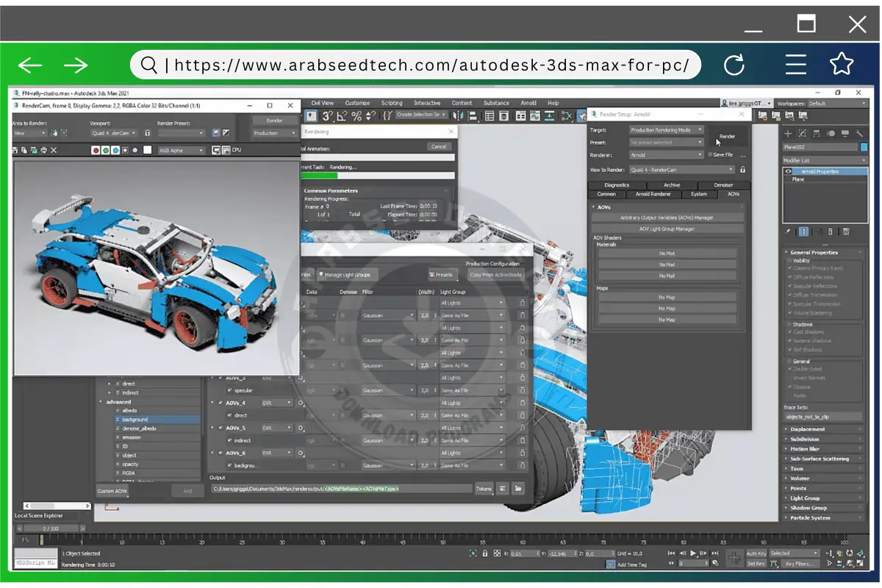Click the Pin Stack icon below modifier stack
The width and height of the screenshot is (882, 588).
tap(788, 230)
